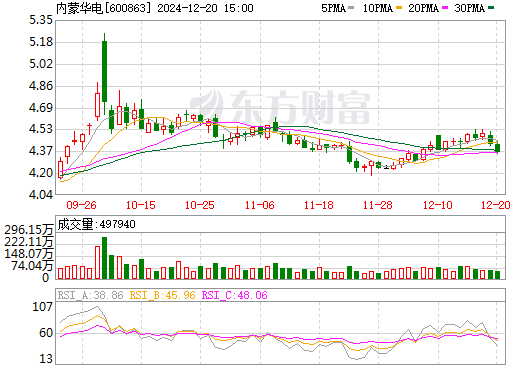The width and height of the screenshot is (520, 365).
Task: Click the 09-26 date axis label
Action: pyautogui.click(x=81, y=205)
